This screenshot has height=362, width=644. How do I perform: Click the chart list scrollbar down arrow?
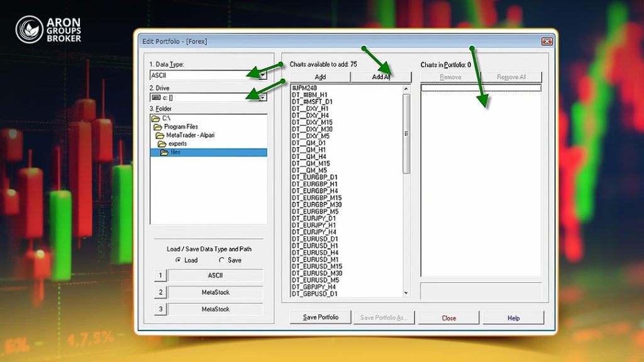(406, 293)
